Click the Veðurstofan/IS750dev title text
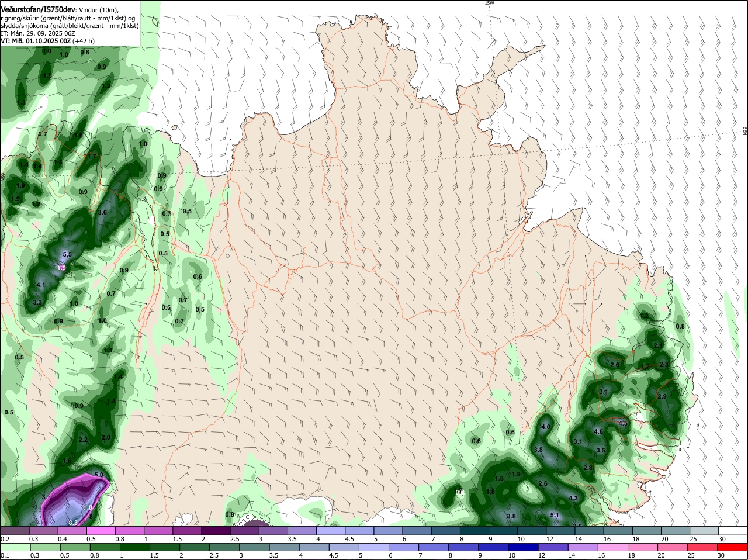 coord(38,9)
